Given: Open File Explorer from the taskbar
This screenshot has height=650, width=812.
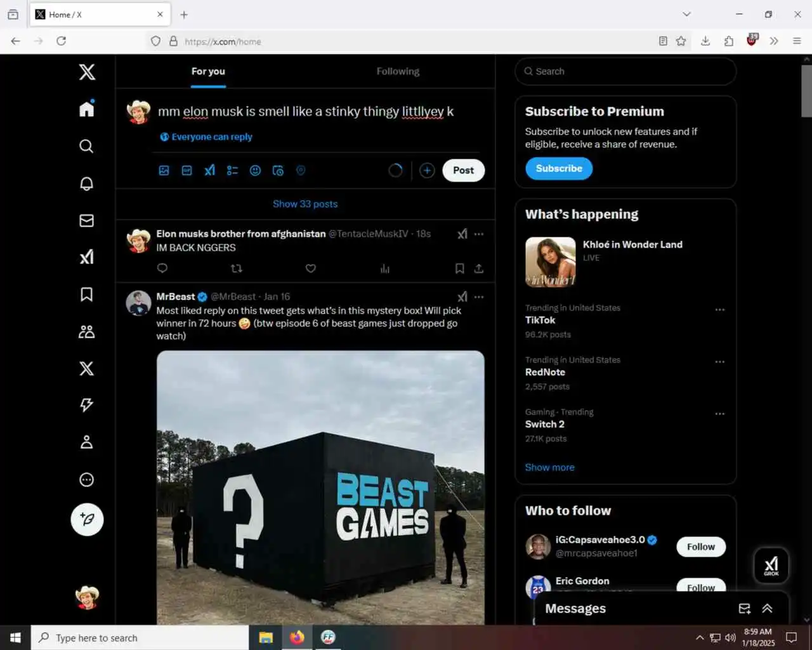Looking at the screenshot, I should click(266, 637).
